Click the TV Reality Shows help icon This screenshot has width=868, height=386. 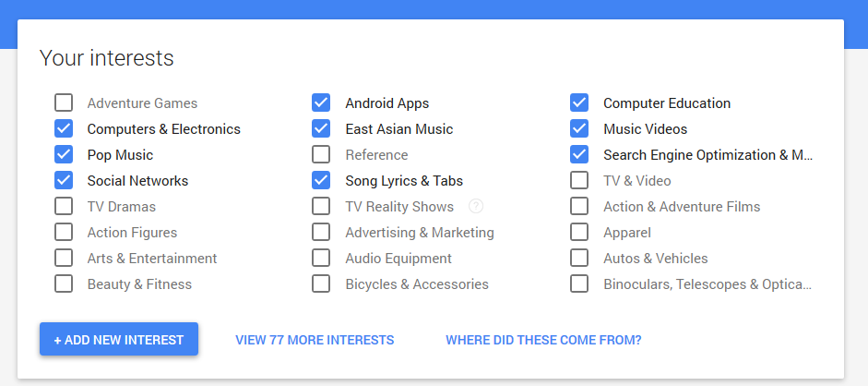(476, 207)
